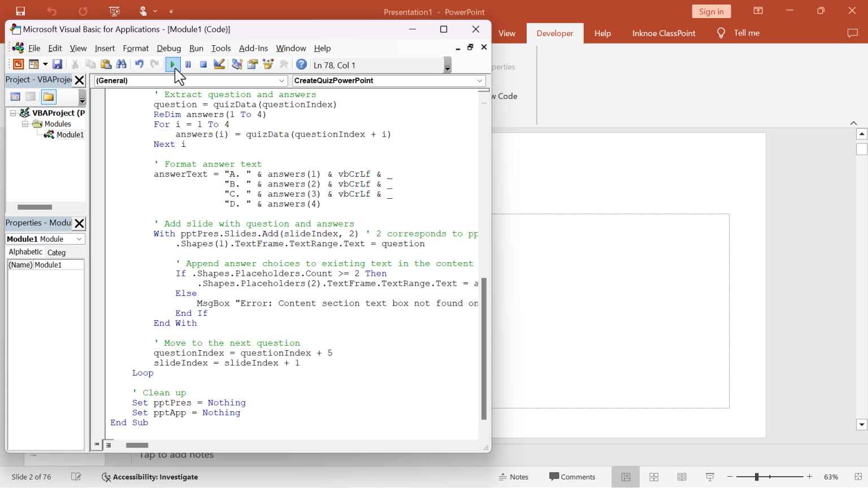Open the Object Browser
The image size is (868, 488).
(268, 64)
